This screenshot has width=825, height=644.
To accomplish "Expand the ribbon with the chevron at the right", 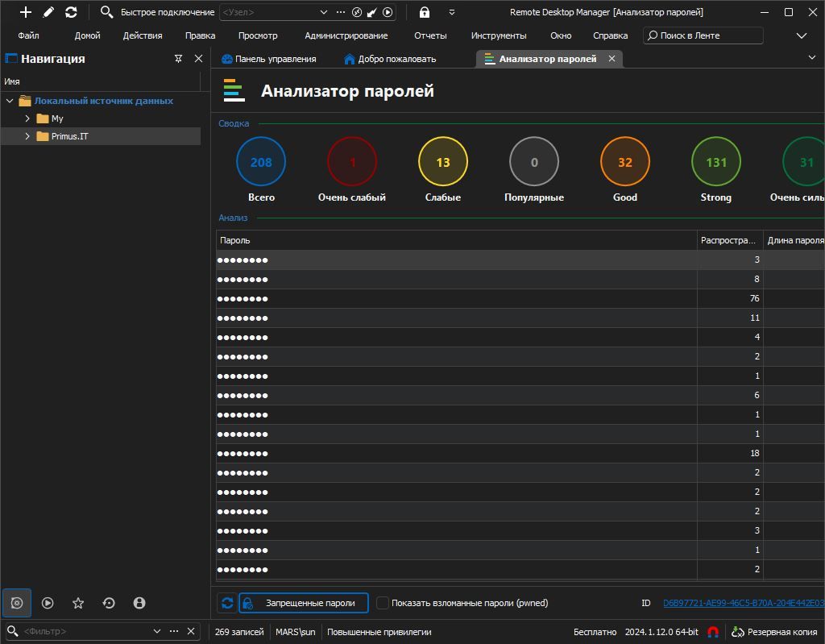I will click(802, 35).
